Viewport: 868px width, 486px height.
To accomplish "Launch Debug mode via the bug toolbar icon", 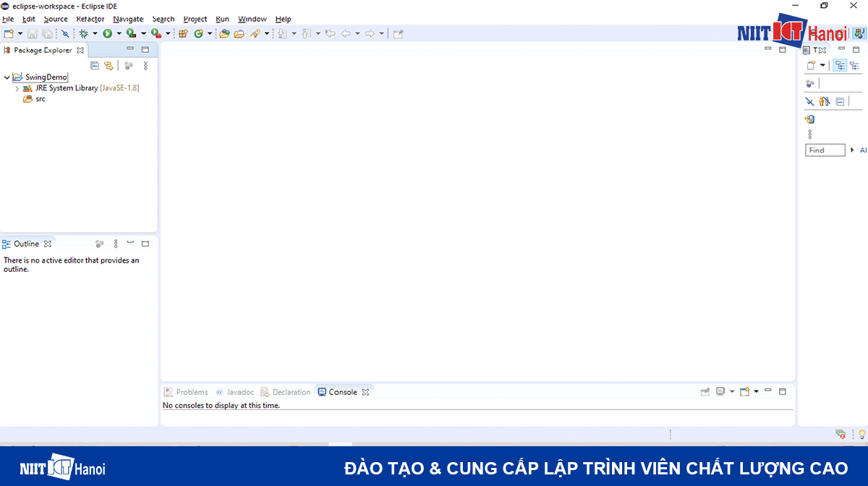I will point(83,33).
